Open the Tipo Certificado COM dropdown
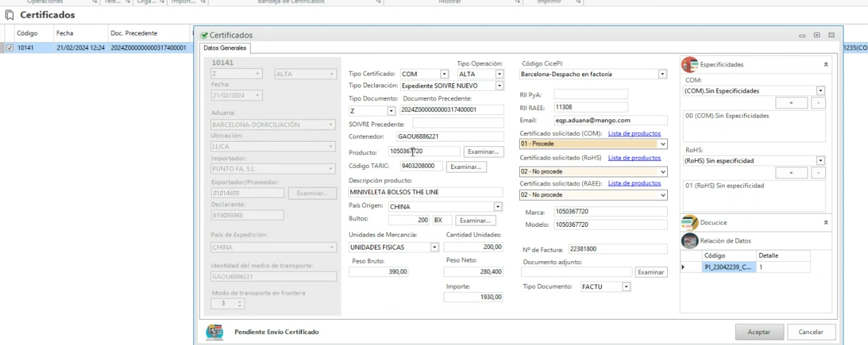The image size is (868, 345). tap(444, 74)
